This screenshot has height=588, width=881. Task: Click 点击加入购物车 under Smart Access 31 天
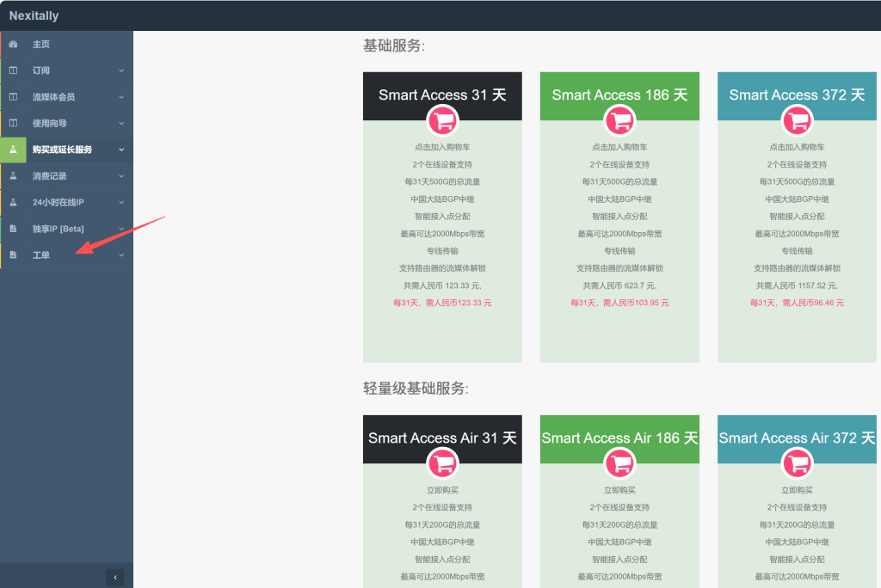[x=443, y=147]
